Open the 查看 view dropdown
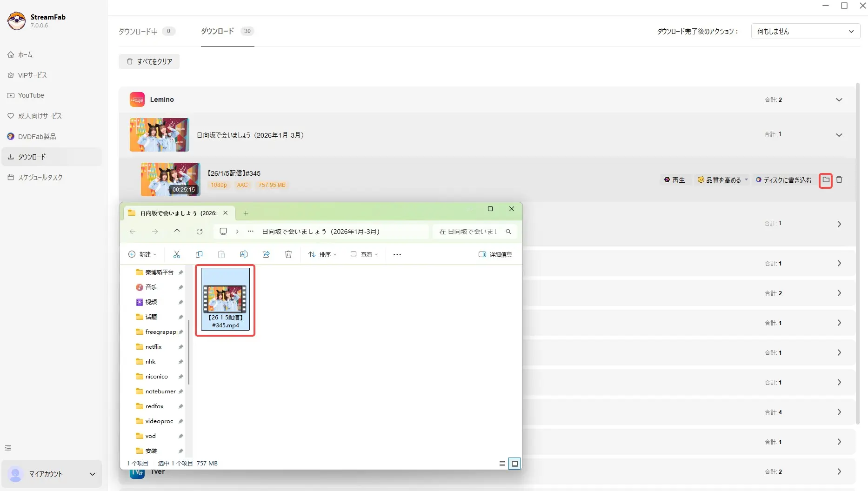Viewport: 868px width, 491px height. point(364,254)
